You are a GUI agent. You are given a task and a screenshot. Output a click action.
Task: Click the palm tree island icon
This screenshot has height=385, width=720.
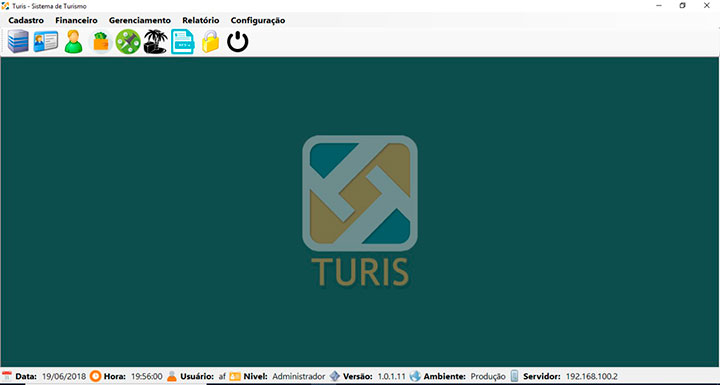(155, 42)
